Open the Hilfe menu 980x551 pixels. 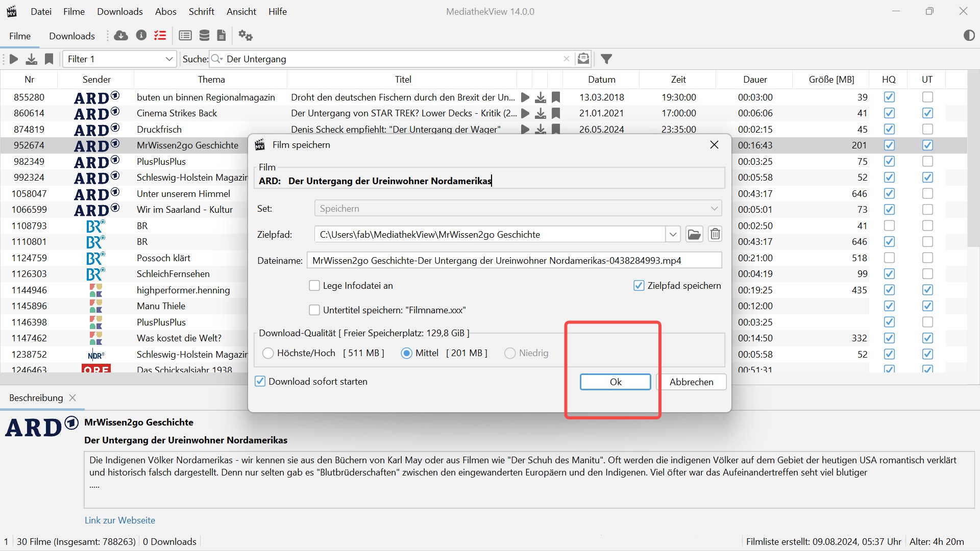[278, 11]
